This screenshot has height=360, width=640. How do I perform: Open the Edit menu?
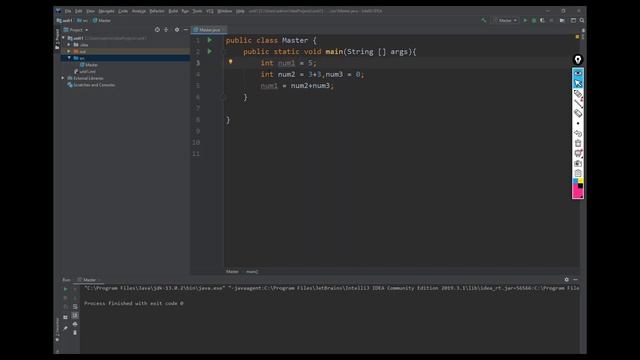pos(78,11)
